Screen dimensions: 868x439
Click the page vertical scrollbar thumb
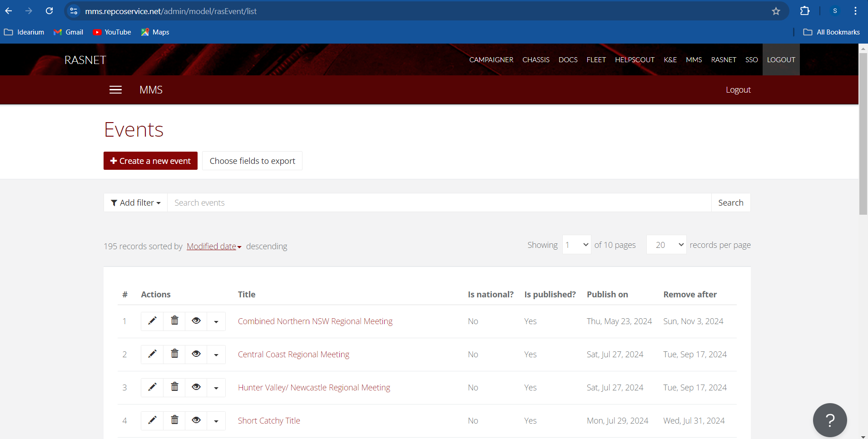863,134
